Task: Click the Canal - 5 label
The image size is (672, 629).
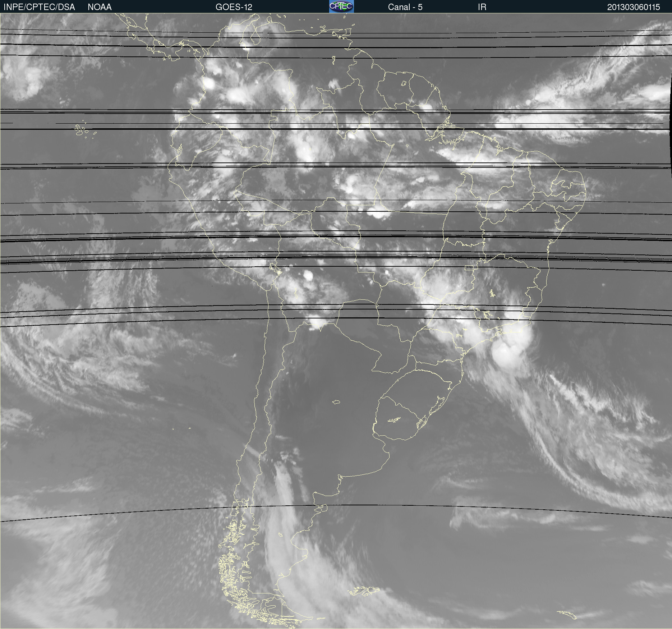Action: click(x=405, y=7)
